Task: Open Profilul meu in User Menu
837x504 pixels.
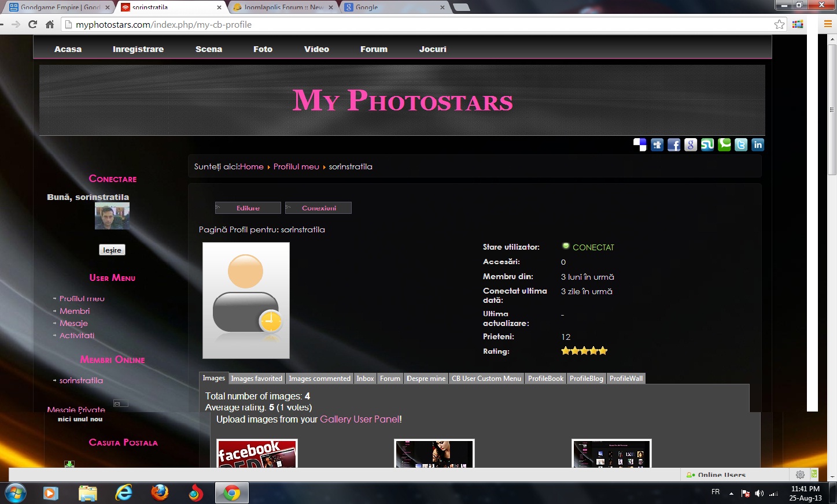Action: 82,299
